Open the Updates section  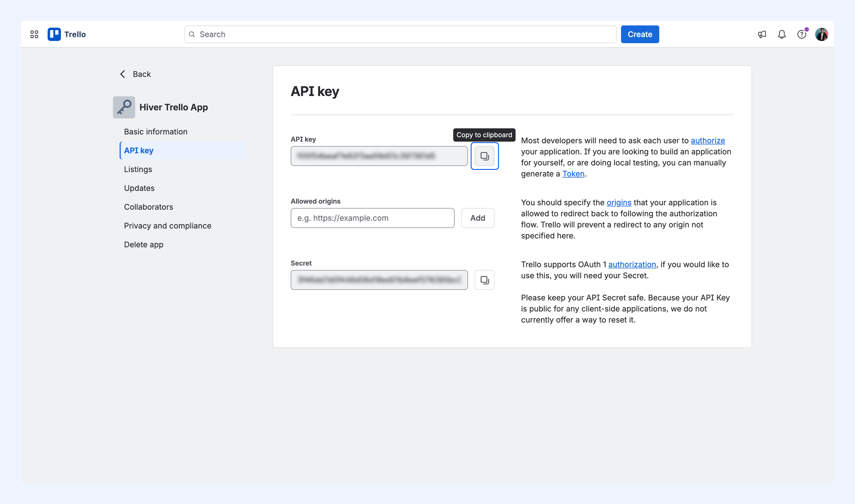coord(139,188)
